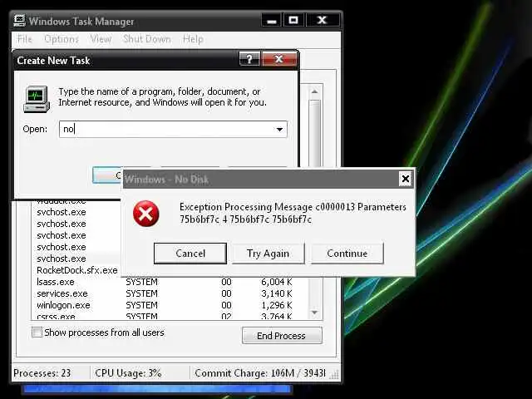
Task: Click the Run computer icon in Create New Task
Action: coord(37,99)
